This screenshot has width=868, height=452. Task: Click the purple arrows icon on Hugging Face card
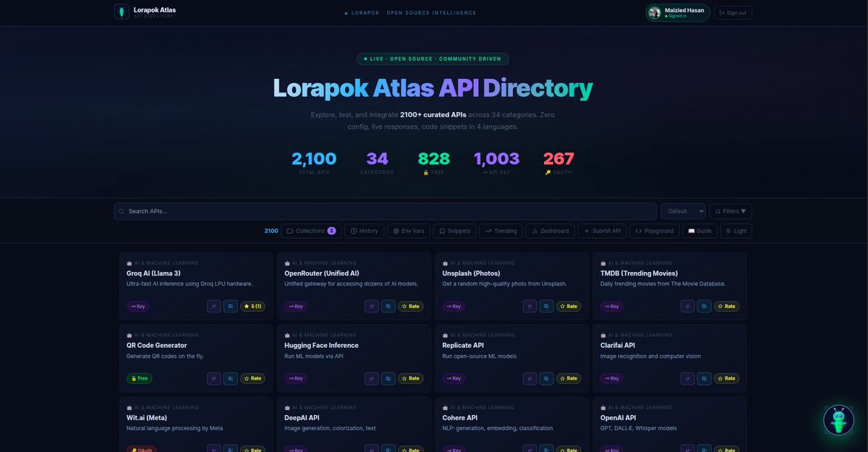point(372,378)
